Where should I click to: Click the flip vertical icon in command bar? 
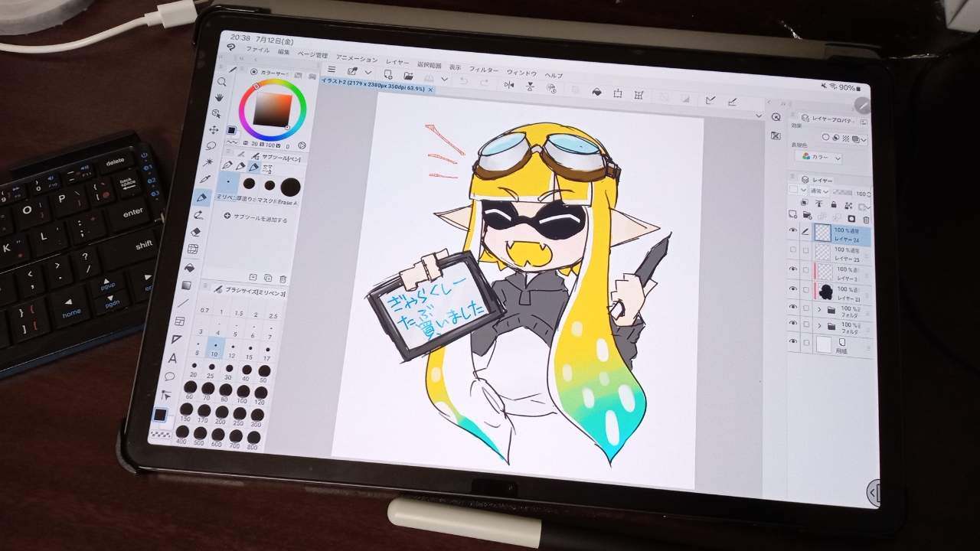click(x=531, y=86)
